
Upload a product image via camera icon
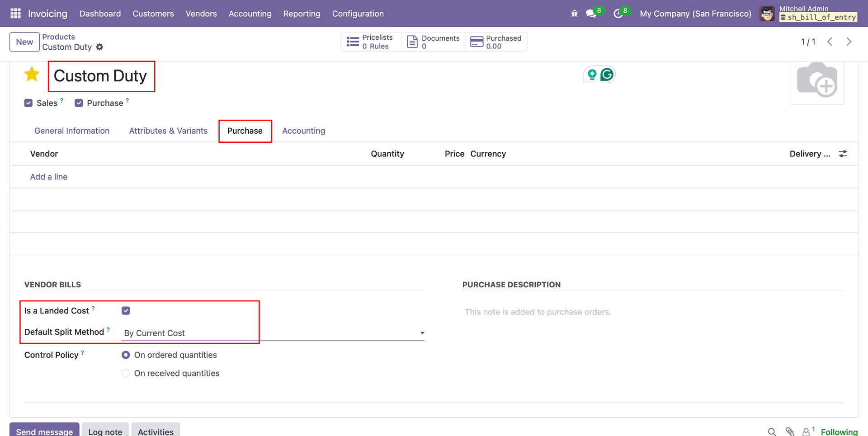coord(816,81)
